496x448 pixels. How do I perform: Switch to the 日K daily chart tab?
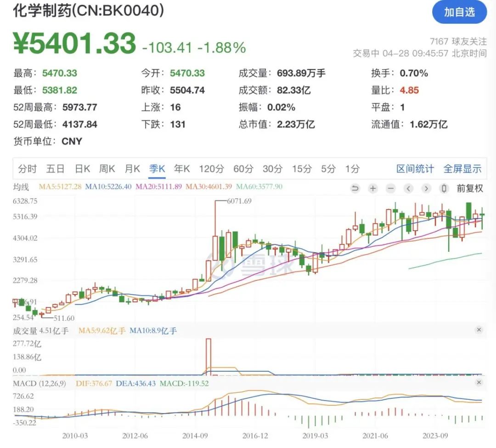(81, 169)
